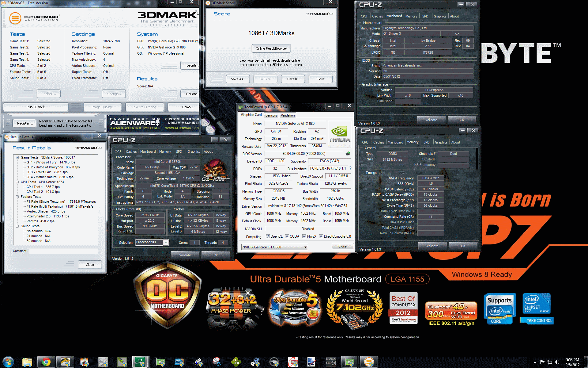Collapse the Sound Tests tree node
Image resolution: width=588 pixels, height=368 pixels.
[17, 226]
